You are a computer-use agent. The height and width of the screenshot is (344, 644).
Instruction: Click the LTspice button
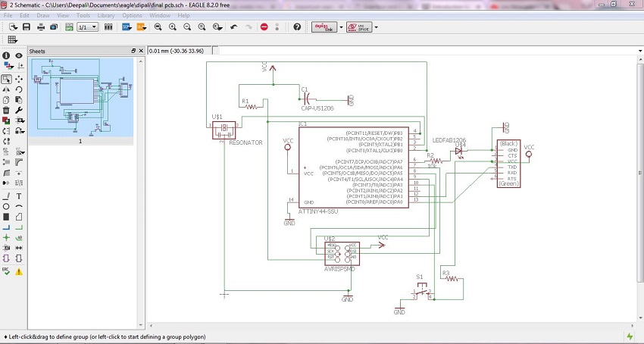tap(359, 27)
